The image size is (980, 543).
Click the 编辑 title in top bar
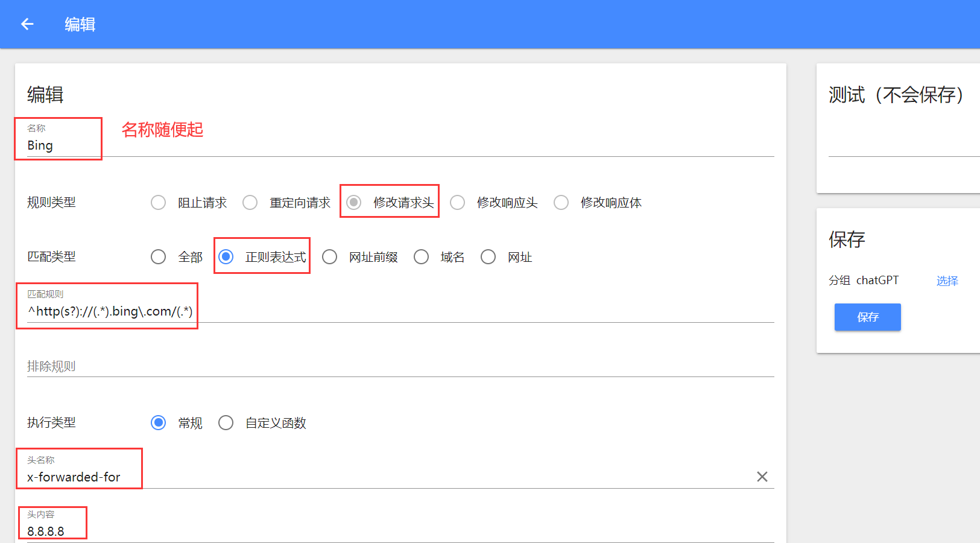tap(80, 24)
